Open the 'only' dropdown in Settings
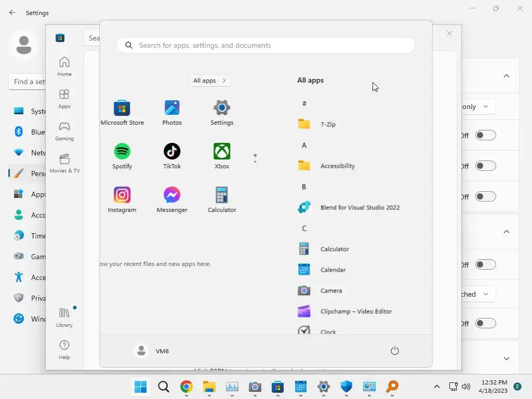 tap(478, 107)
